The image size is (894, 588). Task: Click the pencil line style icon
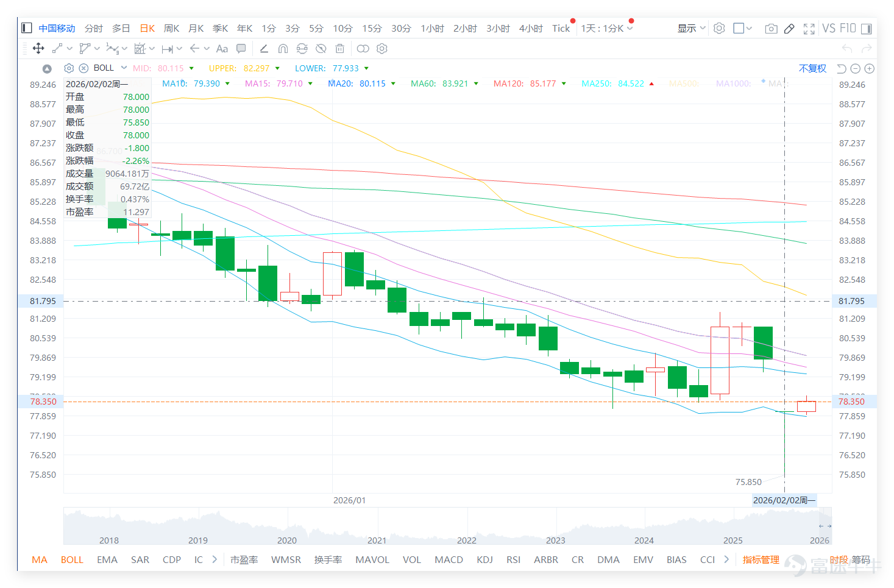tap(264, 49)
